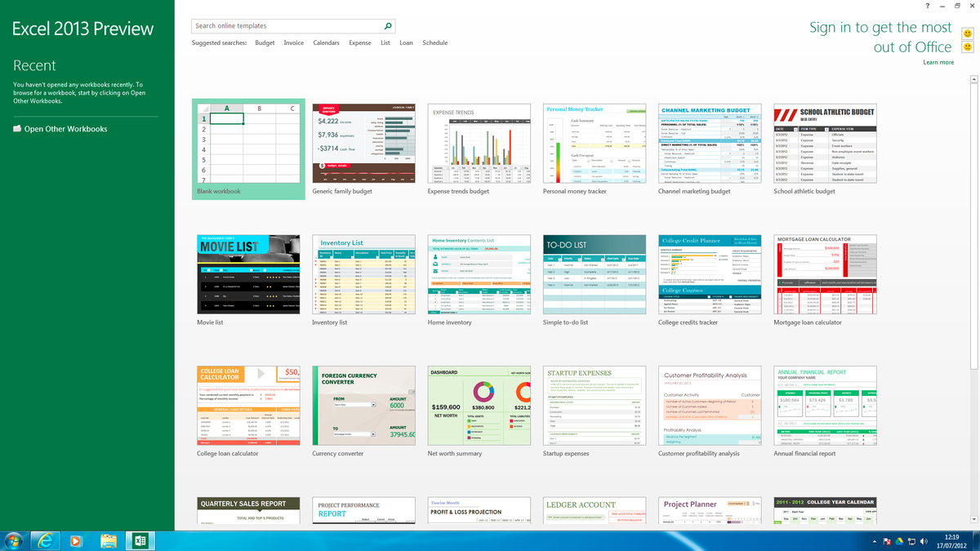Image resolution: width=980 pixels, height=551 pixels.
Task: Click the search magnifier icon
Action: tap(388, 26)
